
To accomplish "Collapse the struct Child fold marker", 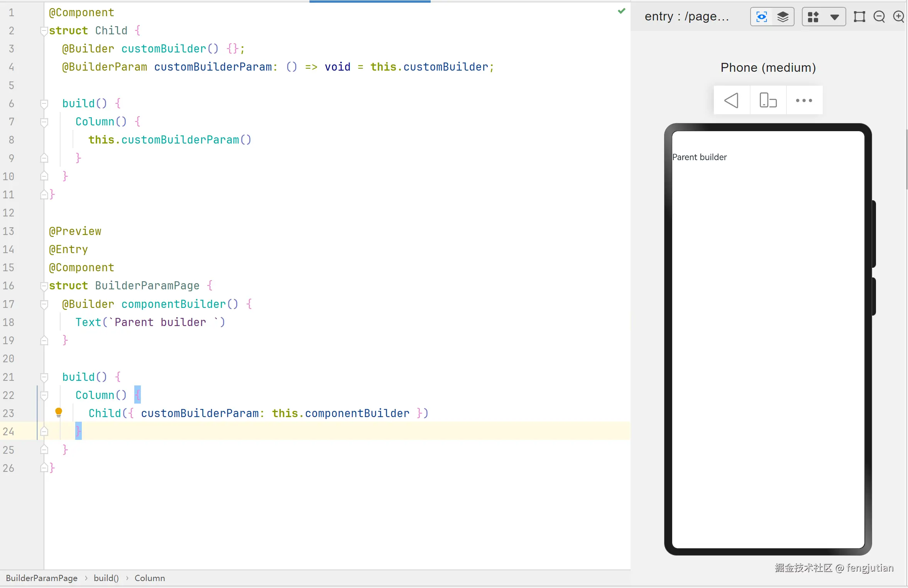I will click(44, 31).
